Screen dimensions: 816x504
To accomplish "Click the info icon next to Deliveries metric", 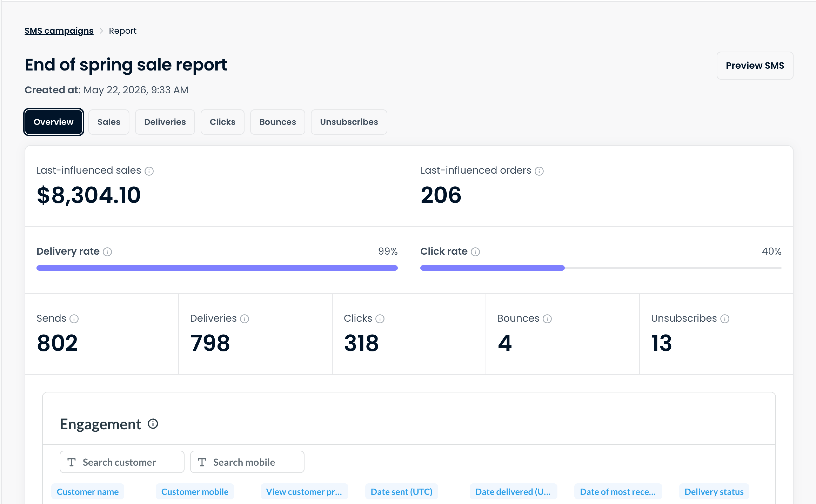I will tap(245, 319).
